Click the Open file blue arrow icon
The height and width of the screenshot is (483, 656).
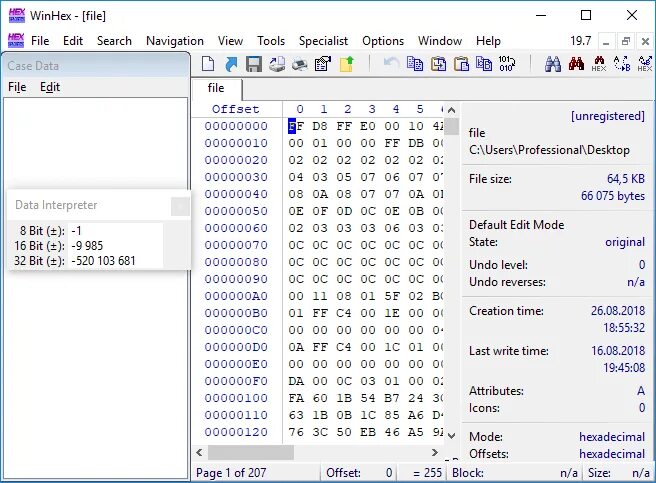(231, 64)
